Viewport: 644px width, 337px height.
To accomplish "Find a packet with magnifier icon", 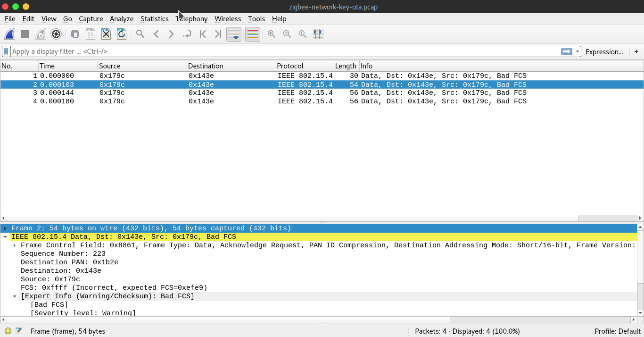I will (x=140, y=34).
